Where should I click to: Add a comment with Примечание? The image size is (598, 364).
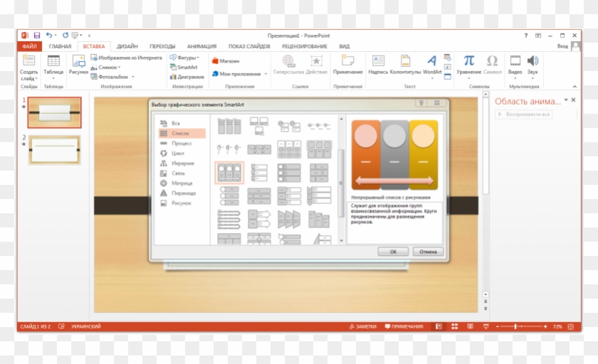pyautogui.click(x=347, y=65)
